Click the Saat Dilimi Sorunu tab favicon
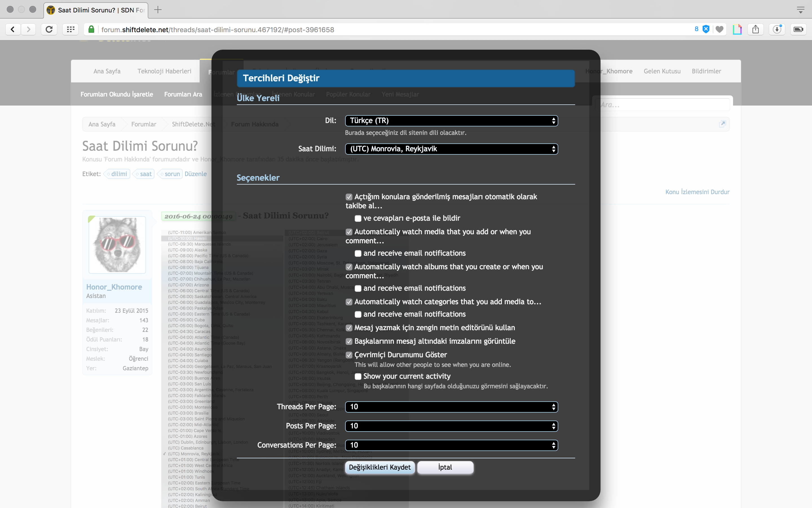 pos(51,10)
